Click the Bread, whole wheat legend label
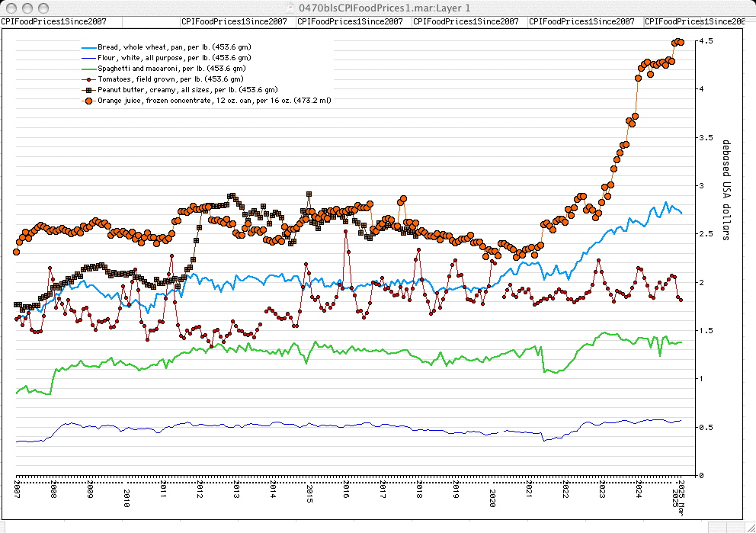This screenshot has height=533, width=756. (174, 47)
